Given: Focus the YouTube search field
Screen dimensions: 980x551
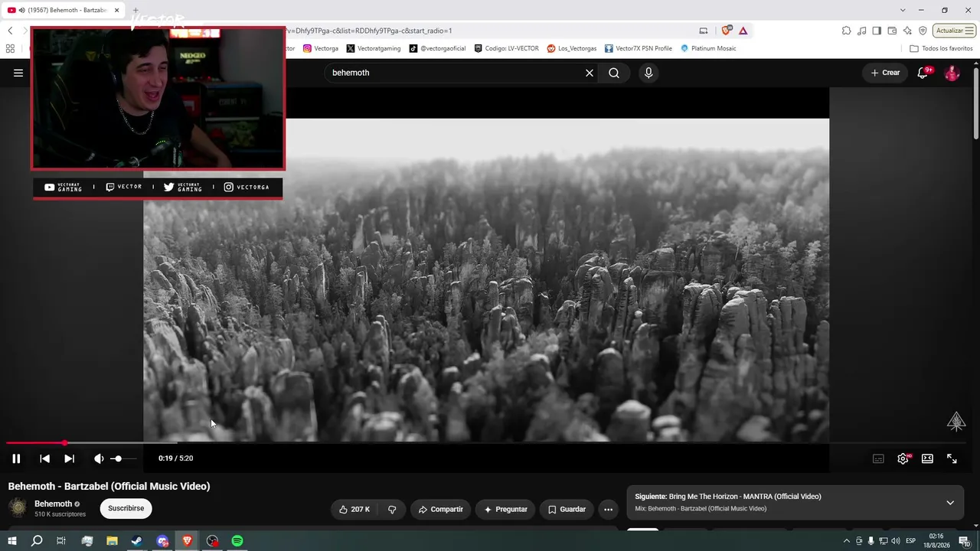Looking at the screenshot, I should point(456,73).
